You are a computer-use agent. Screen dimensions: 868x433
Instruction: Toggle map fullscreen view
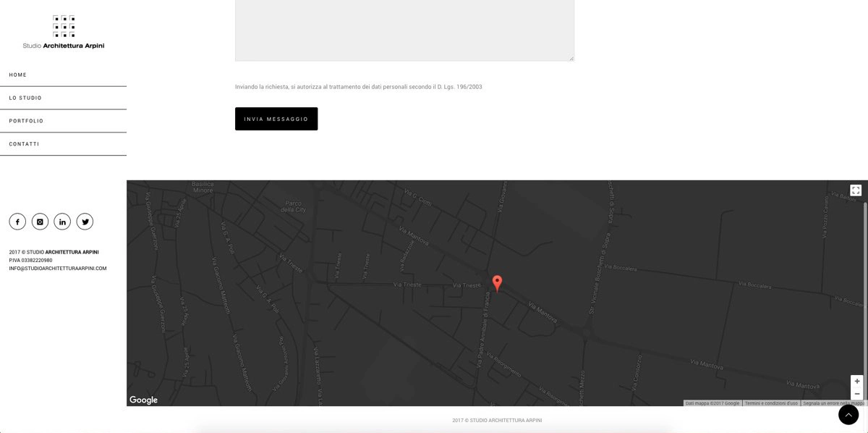click(x=856, y=190)
